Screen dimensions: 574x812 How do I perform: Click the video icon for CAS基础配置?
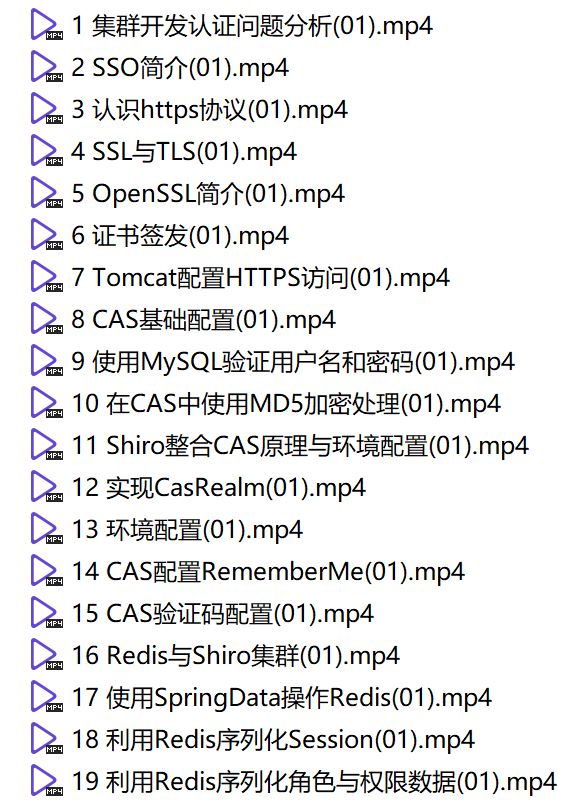tap(47, 318)
